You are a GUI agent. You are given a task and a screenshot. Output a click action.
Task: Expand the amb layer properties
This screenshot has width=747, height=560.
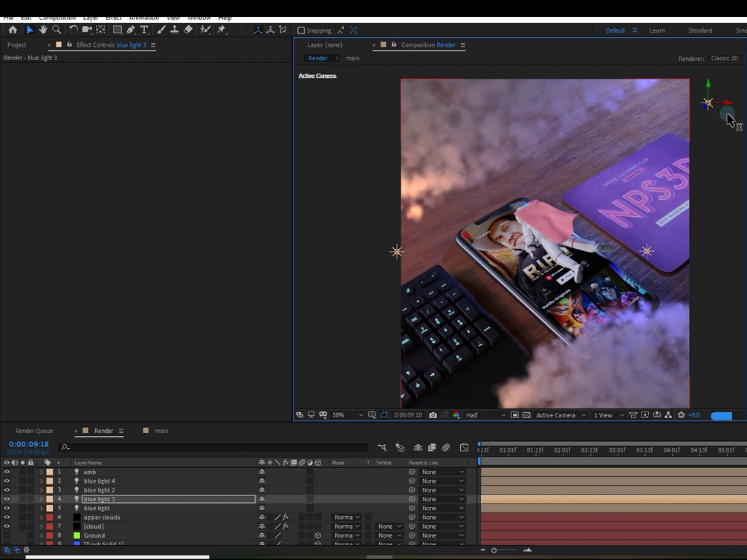[x=42, y=472]
